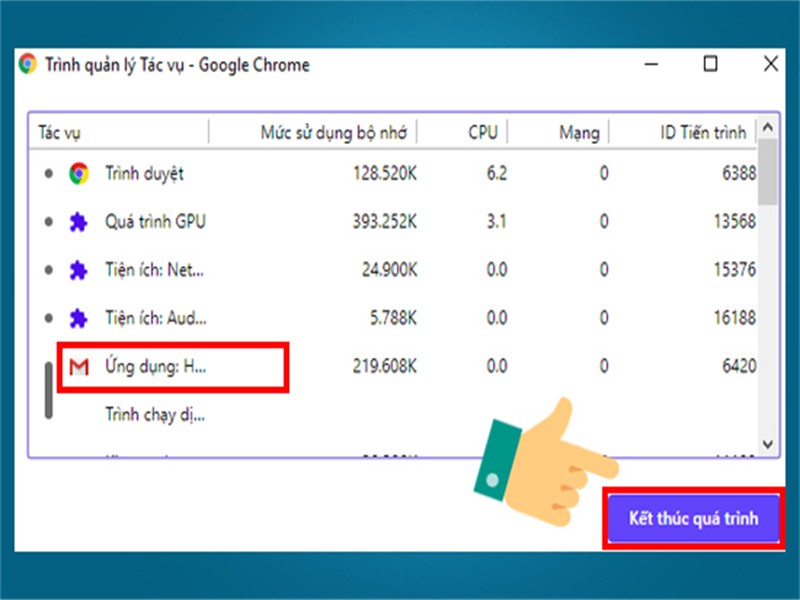This screenshot has width=800, height=600.
Task: Click memory value 128.520K
Action: point(385,173)
